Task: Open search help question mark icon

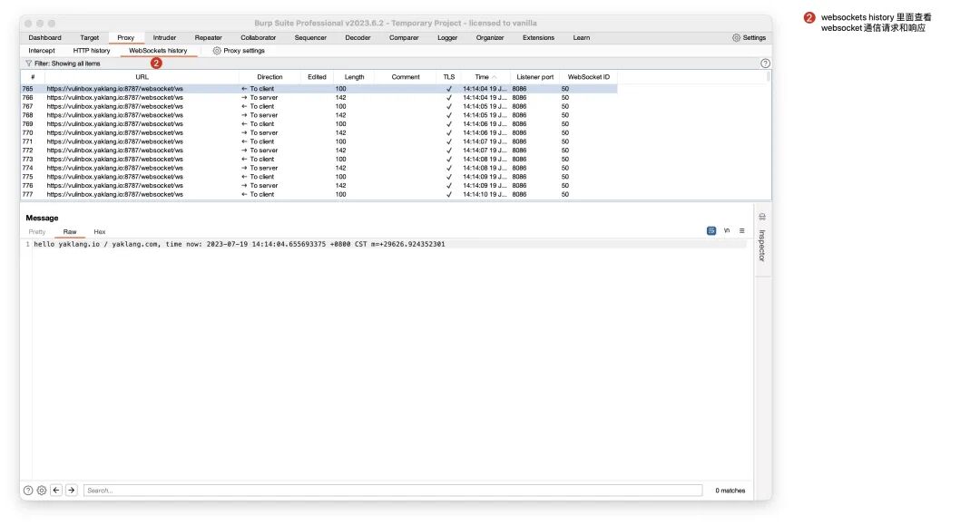Action: coord(28,490)
